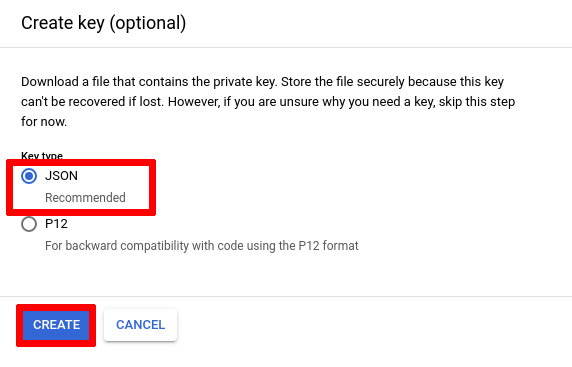Click the Key type label
Screen dimensions: 572x367
click(42, 156)
